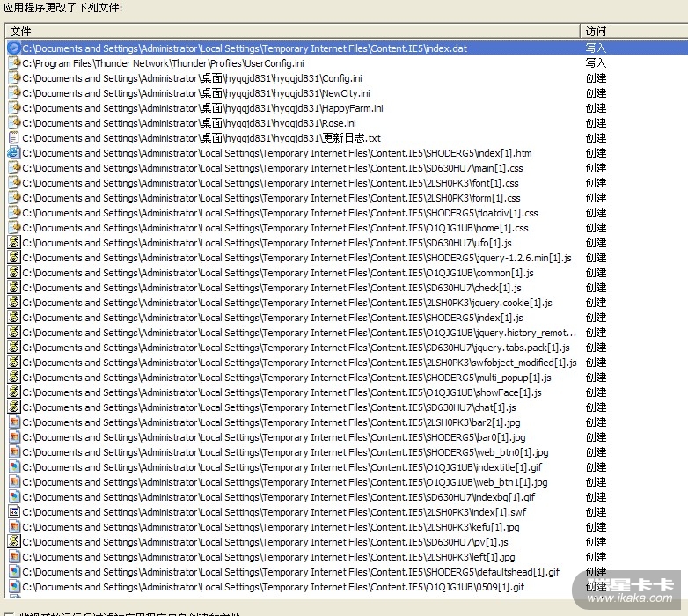Select the indexbg[1].gif path
The image size is (688, 616).
279,496
